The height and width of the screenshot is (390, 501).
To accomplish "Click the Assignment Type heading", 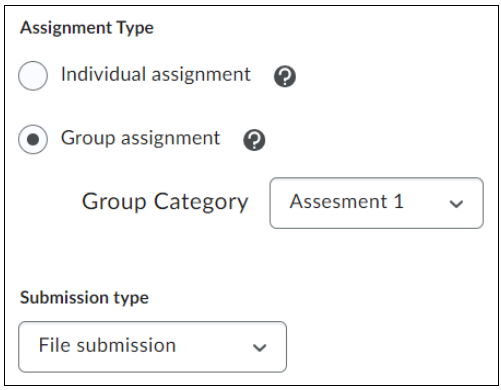I will click(x=87, y=28).
